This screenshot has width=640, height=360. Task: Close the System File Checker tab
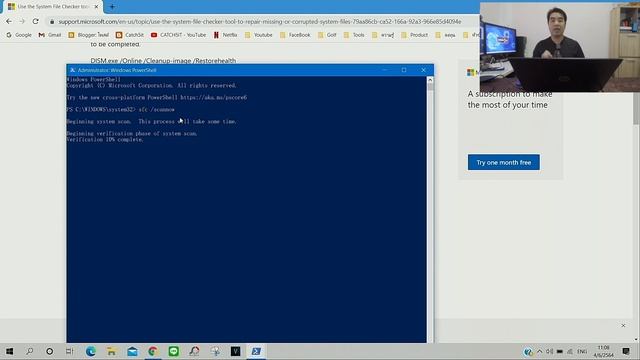click(x=96, y=7)
